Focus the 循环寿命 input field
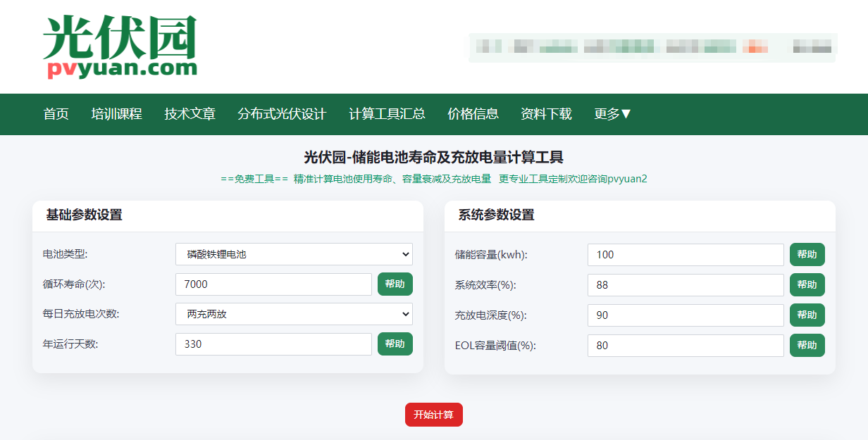This screenshot has height=440, width=868. click(273, 284)
